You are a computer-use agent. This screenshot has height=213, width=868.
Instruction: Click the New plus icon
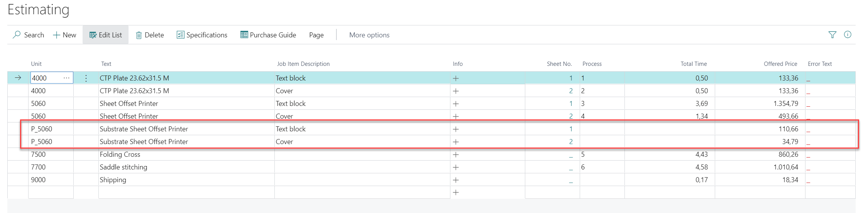[56, 35]
